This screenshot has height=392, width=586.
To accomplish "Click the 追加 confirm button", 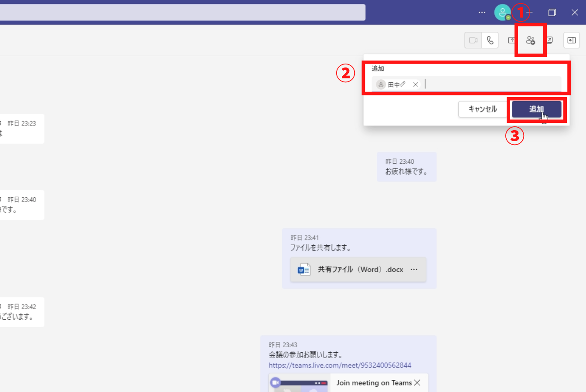I will click(536, 109).
